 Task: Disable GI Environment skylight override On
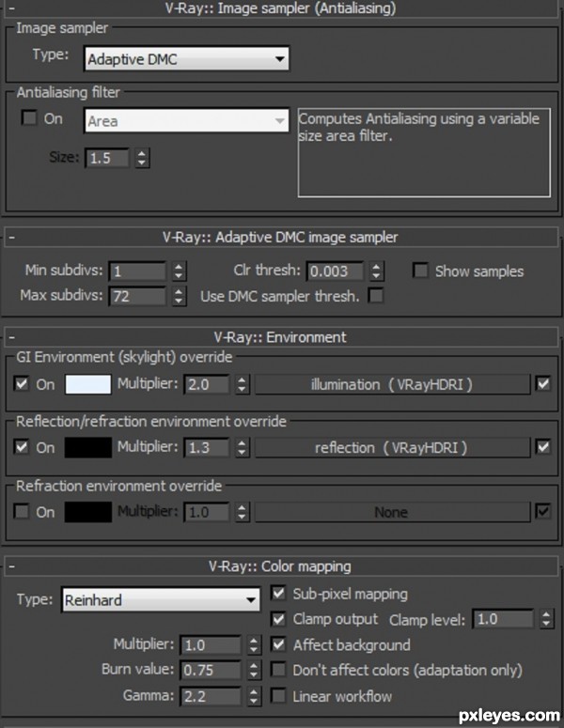(x=22, y=384)
